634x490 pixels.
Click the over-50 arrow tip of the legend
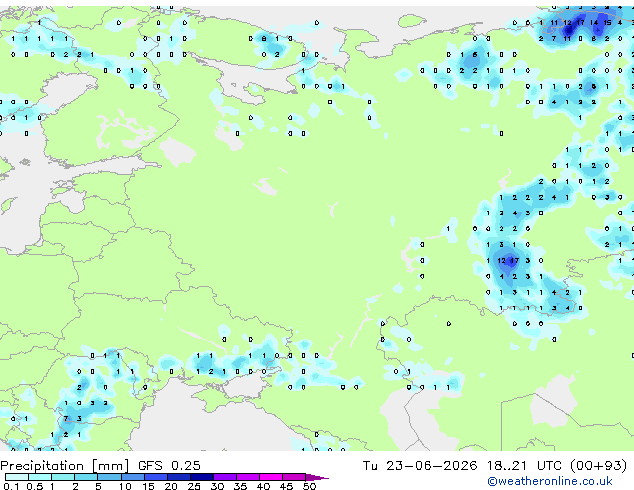coord(317,478)
